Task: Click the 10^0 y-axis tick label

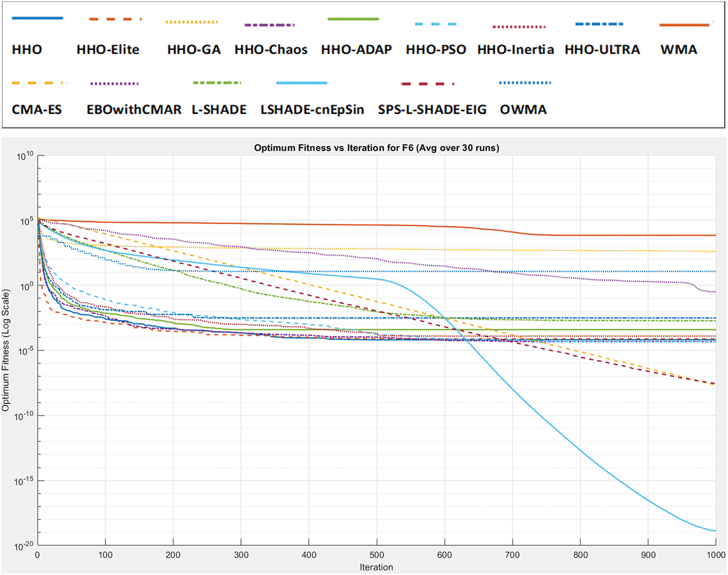Action: click(x=26, y=287)
